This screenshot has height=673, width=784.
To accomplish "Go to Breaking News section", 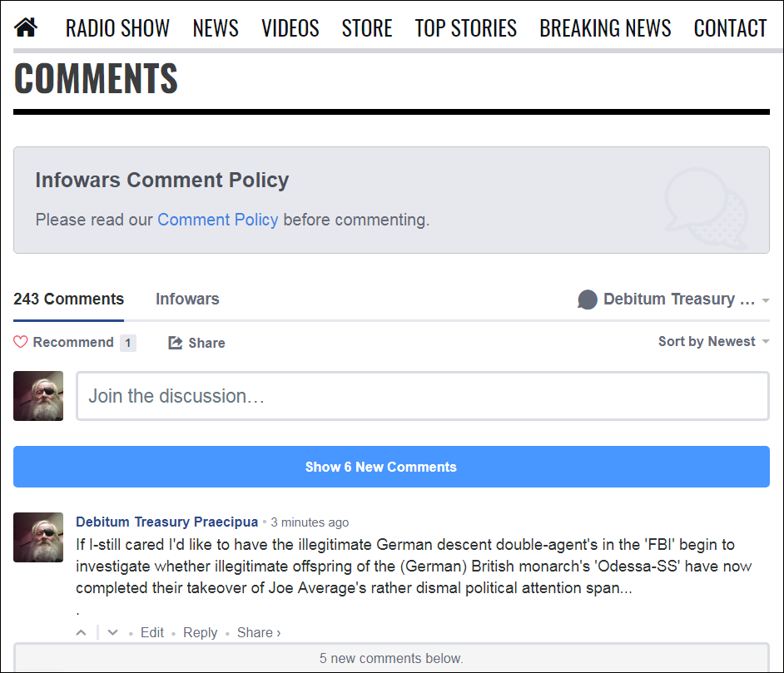I will pos(605,28).
